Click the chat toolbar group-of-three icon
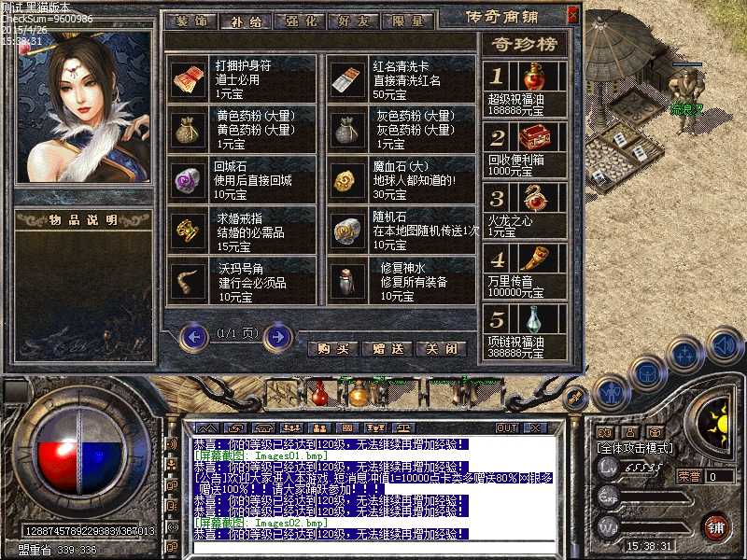 point(291,428)
